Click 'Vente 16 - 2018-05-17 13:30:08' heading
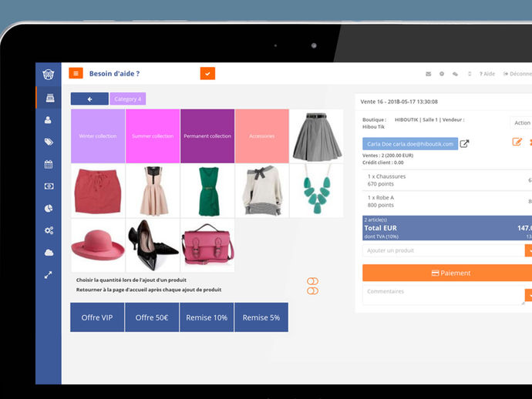532x399 pixels. (x=399, y=102)
